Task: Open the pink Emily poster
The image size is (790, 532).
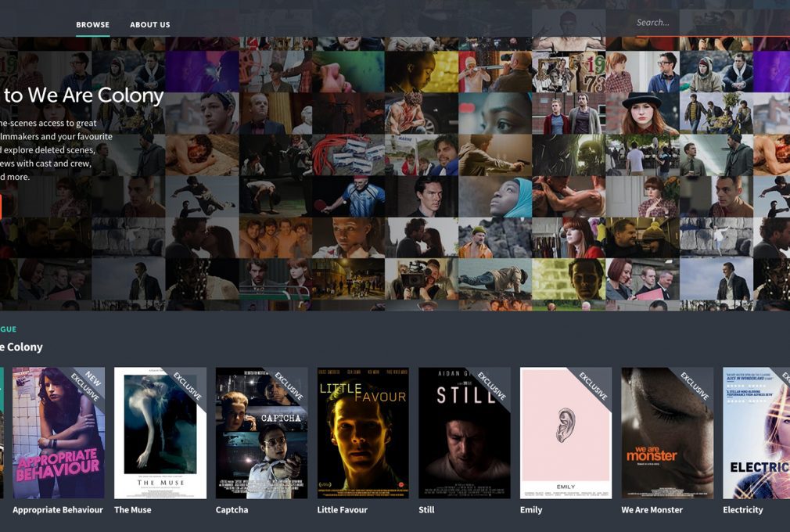Action: [566, 433]
